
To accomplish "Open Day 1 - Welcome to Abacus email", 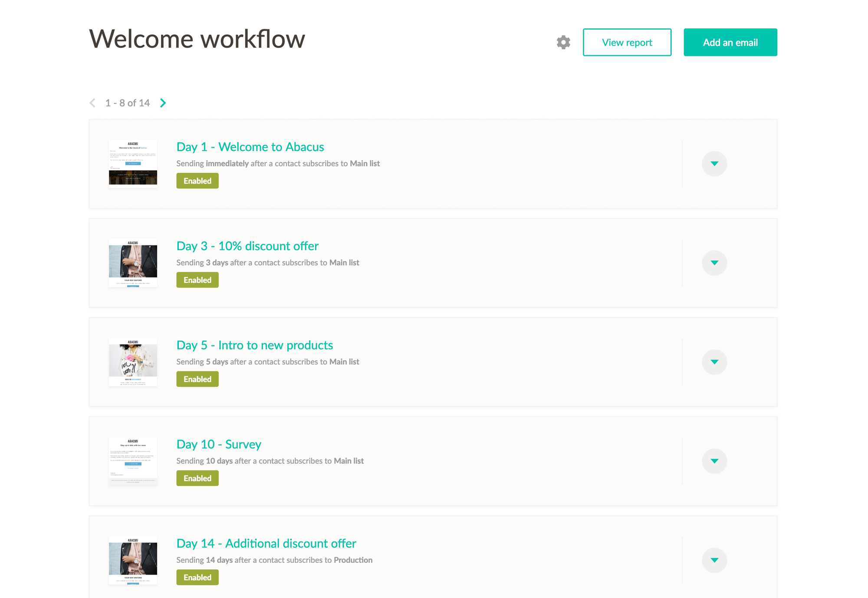I will (x=250, y=147).
